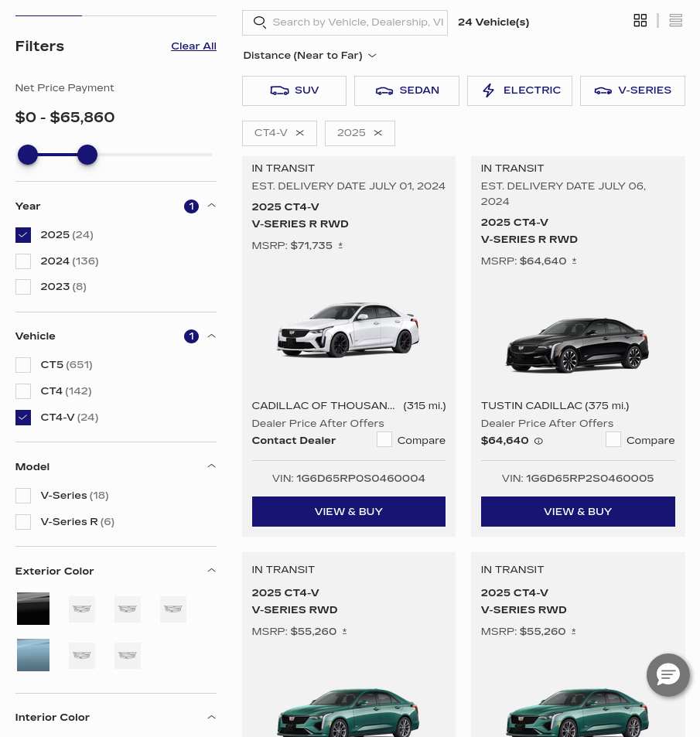Image resolution: width=700 pixels, height=737 pixels.
Task: Click the search magnifier icon
Action: (x=260, y=22)
